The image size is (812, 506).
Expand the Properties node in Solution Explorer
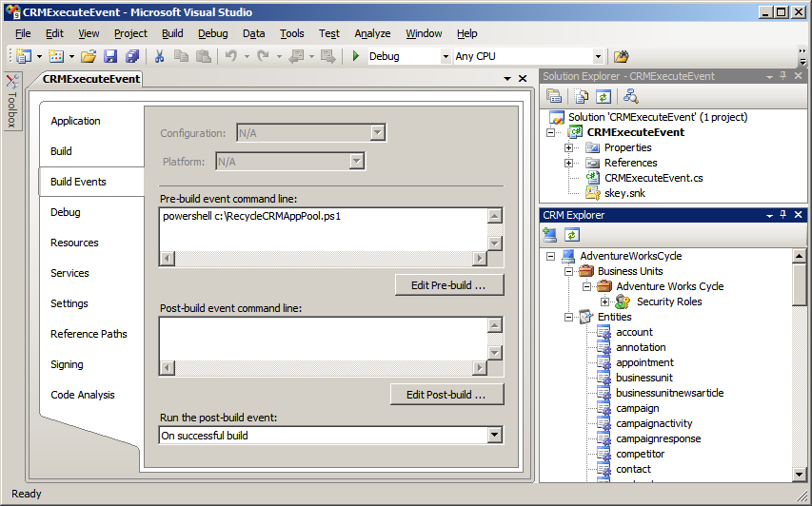(568, 148)
